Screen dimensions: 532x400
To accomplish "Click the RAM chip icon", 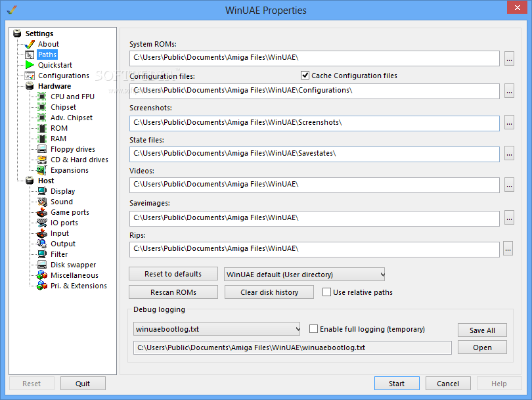I will coord(42,139).
